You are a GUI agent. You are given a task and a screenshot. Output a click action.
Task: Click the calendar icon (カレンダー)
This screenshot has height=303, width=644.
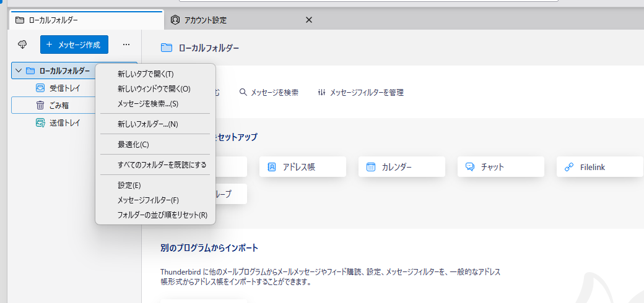[371, 167]
